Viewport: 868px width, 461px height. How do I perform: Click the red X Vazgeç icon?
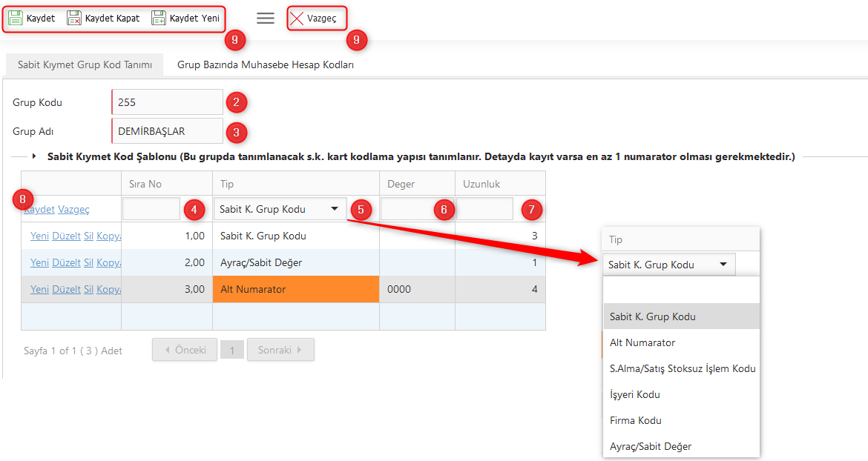pos(297,19)
